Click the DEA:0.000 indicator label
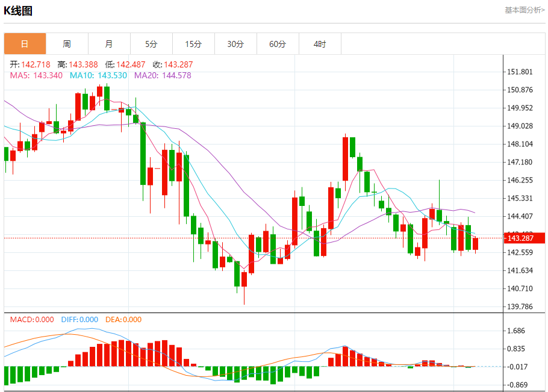Screen dimensions: 548x392 (123, 319)
